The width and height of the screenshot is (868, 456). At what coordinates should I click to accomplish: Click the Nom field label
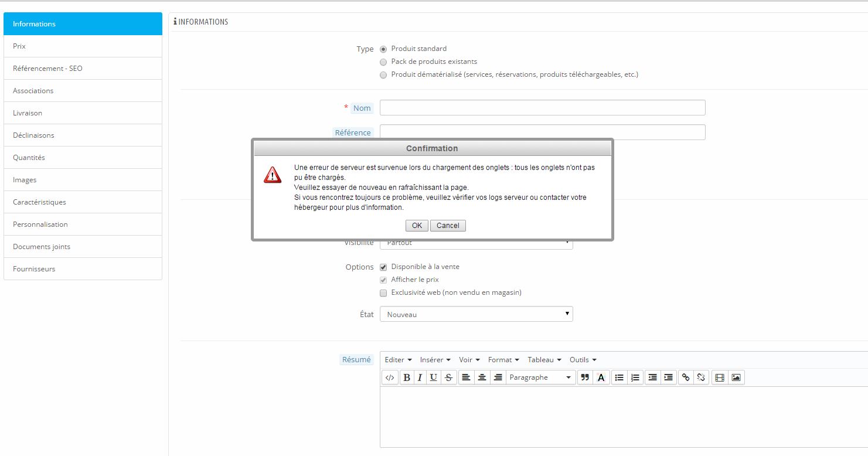(362, 108)
